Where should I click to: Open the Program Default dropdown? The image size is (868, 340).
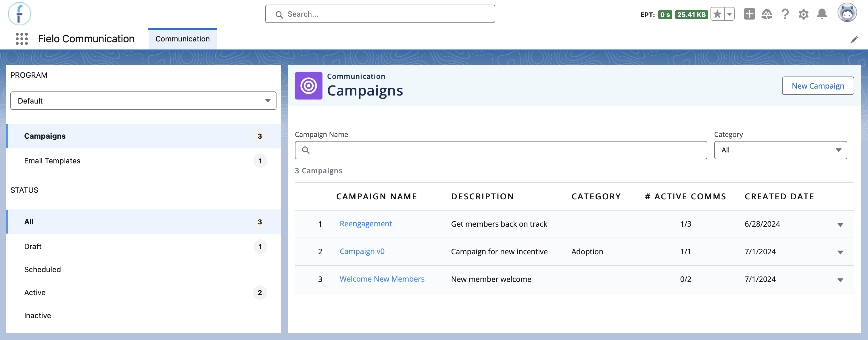[x=143, y=100]
